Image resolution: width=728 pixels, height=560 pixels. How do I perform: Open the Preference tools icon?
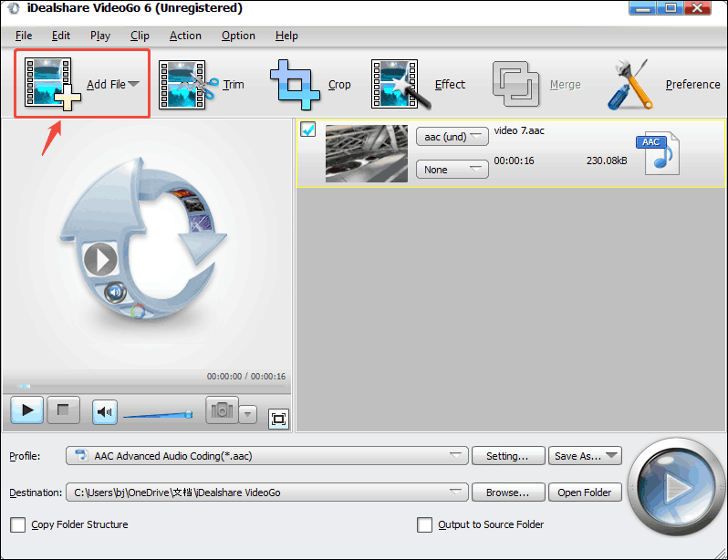click(630, 85)
